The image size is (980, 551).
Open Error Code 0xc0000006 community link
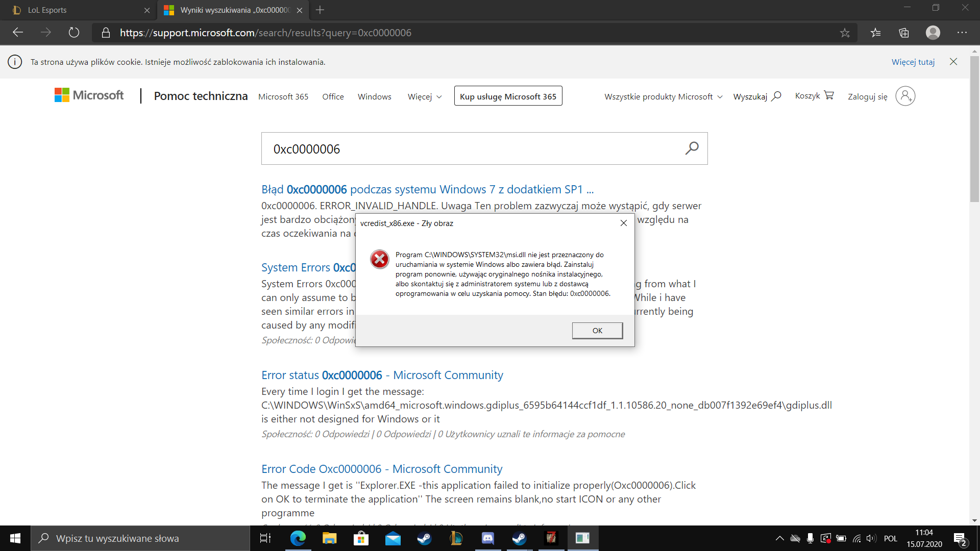pyautogui.click(x=381, y=469)
